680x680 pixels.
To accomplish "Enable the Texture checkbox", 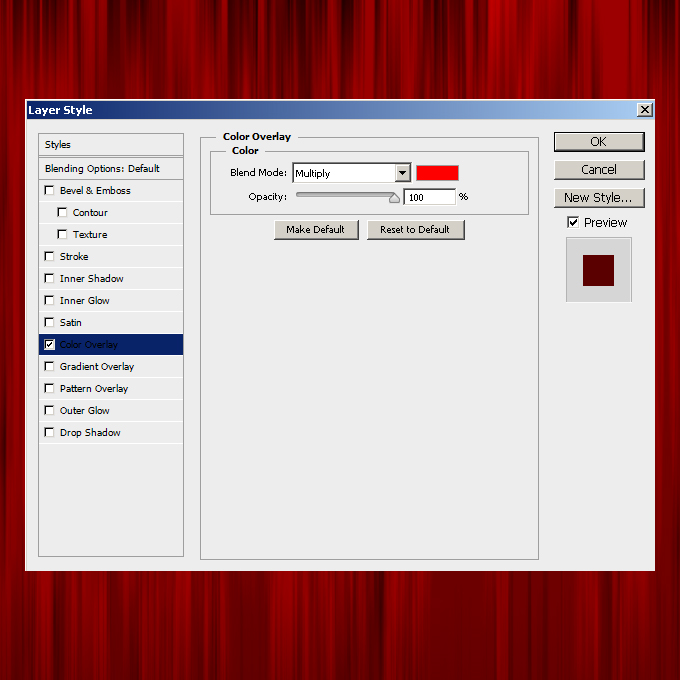I will [63, 235].
